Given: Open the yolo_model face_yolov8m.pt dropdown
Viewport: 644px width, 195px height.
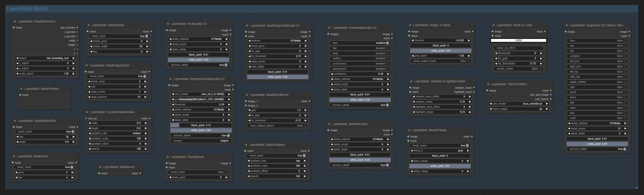Looking at the screenshot, I should coord(519,104).
